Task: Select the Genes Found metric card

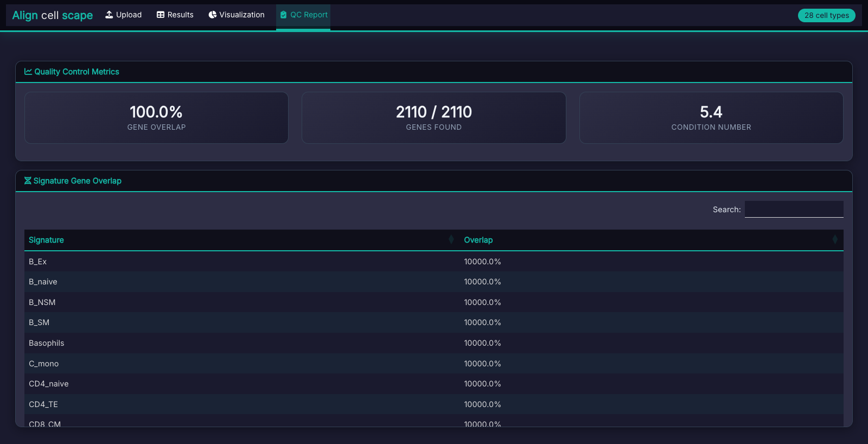Action: tap(433, 118)
